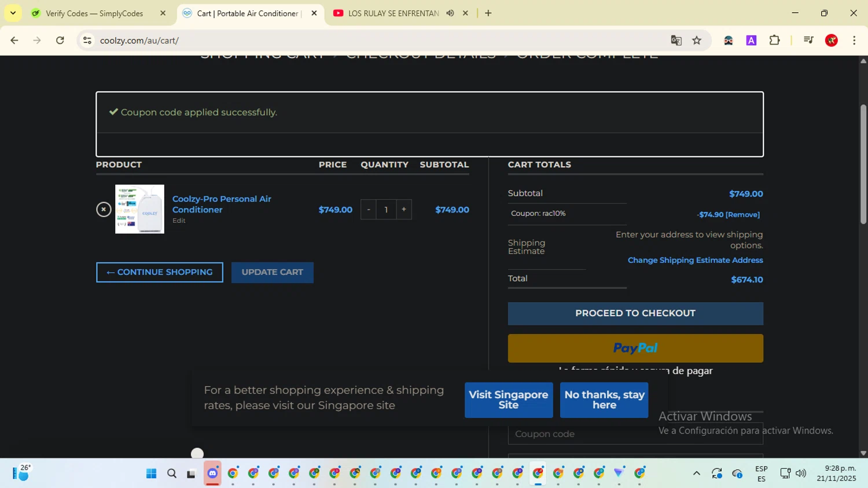
Task: Click the quantity field showing 1
Action: tap(386, 210)
